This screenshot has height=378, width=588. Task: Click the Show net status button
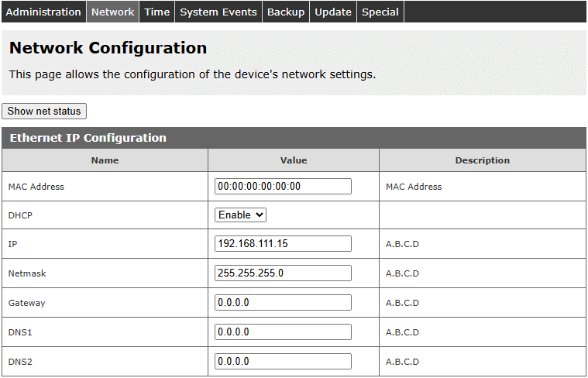point(44,111)
